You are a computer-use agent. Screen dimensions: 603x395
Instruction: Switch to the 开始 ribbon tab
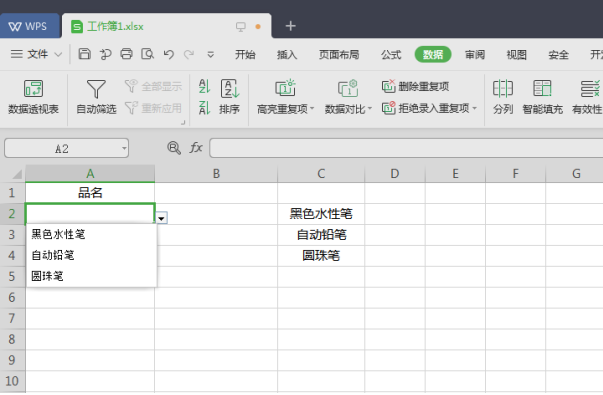(245, 55)
